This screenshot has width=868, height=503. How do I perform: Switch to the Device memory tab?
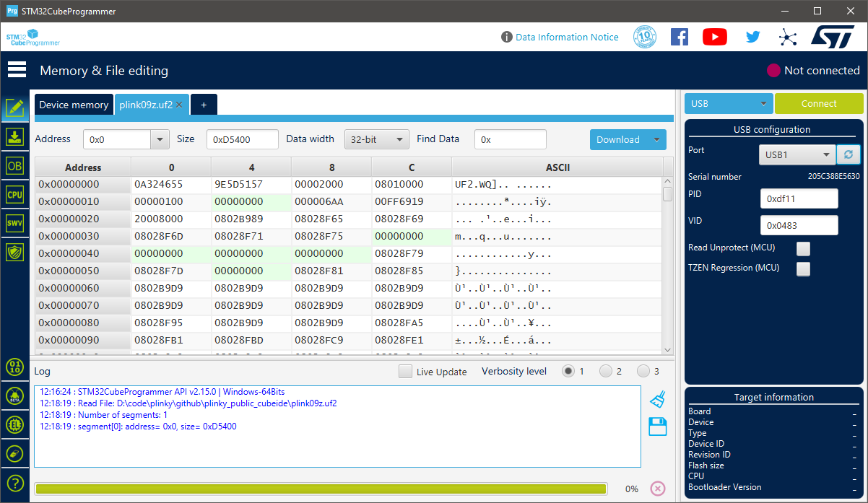coord(74,105)
